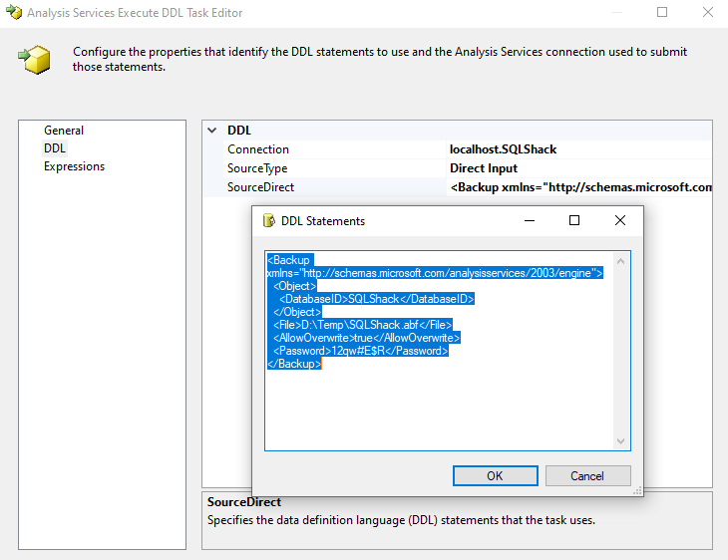Collapse the DDL property category

tap(211, 131)
